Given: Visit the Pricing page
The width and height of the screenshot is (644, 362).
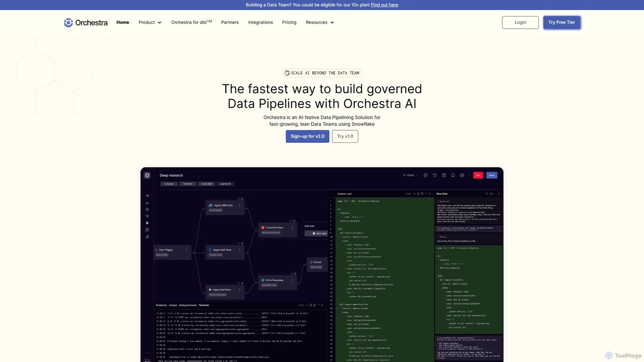Looking at the screenshot, I should point(289,22).
